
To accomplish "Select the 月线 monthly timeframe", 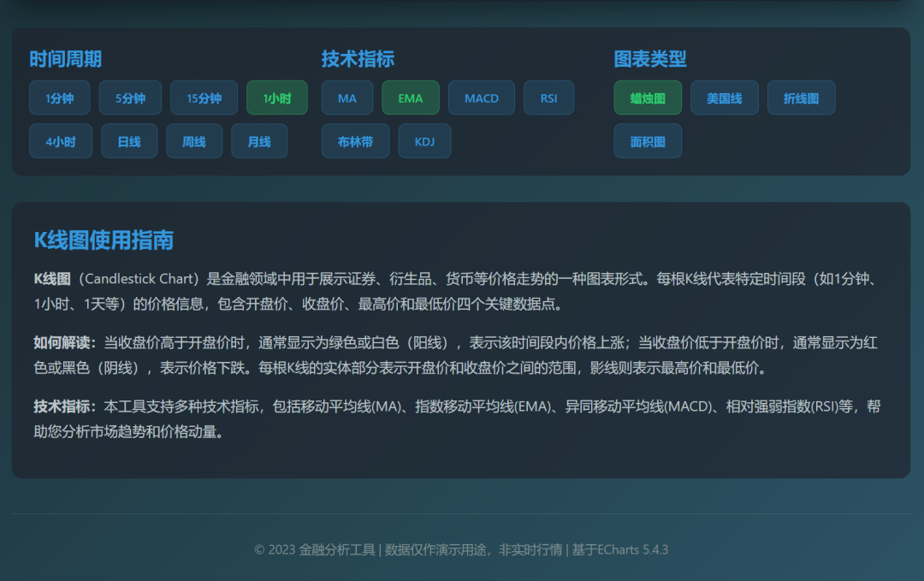I will (259, 140).
